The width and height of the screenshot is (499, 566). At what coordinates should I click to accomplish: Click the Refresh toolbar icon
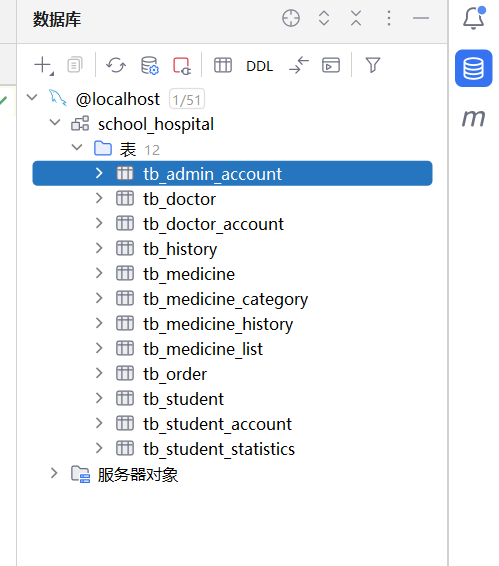coord(116,66)
